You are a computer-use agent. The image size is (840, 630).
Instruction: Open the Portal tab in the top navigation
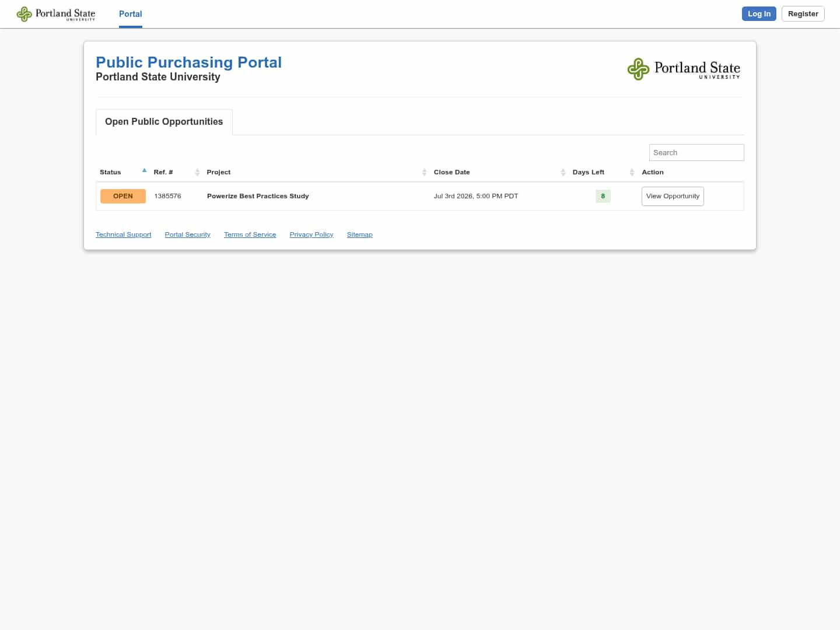[x=131, y=14]
